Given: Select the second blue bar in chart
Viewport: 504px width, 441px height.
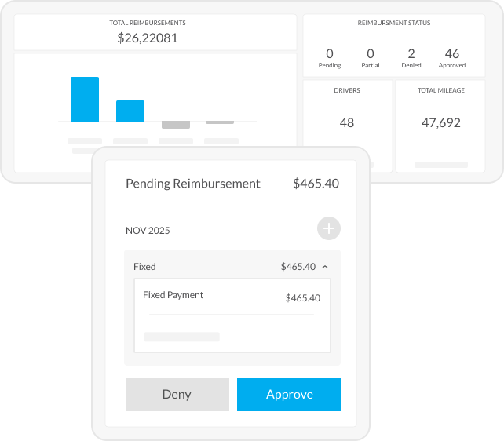Looking at the screenshot, I should (130, 111).
